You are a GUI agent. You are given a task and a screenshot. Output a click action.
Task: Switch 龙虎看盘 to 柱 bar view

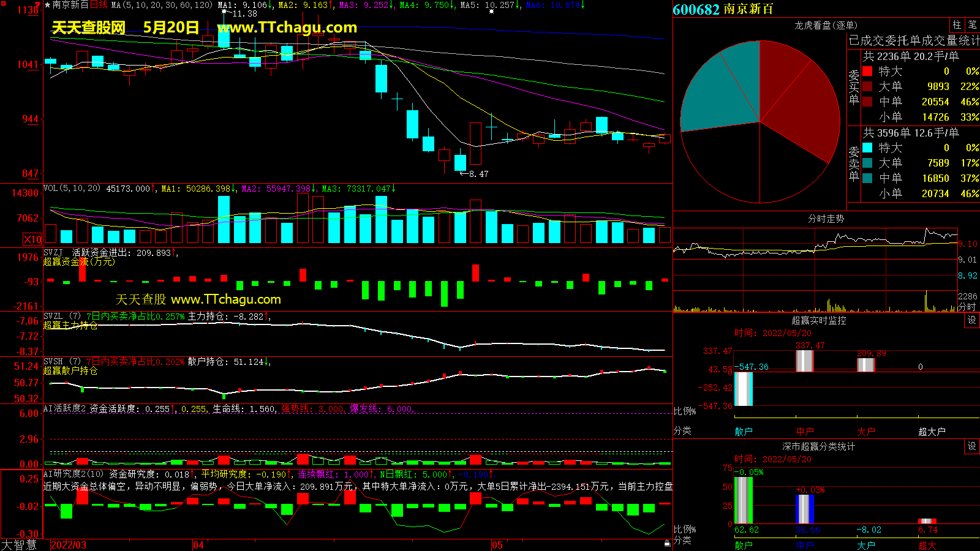957,25
